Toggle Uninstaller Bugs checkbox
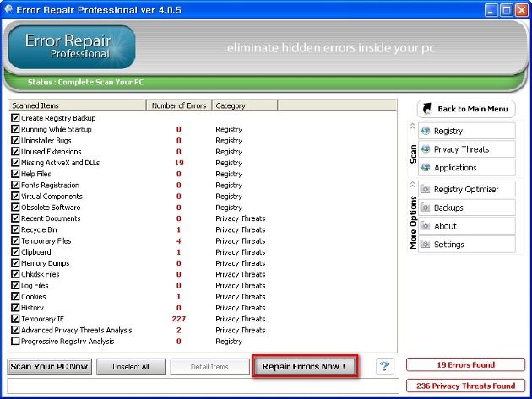This screenshot has width=532, height=399. pos(15,140)
